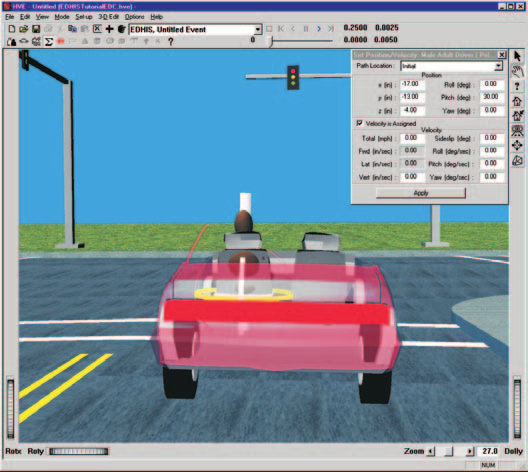Click the step back arrow control

point(293,29)
